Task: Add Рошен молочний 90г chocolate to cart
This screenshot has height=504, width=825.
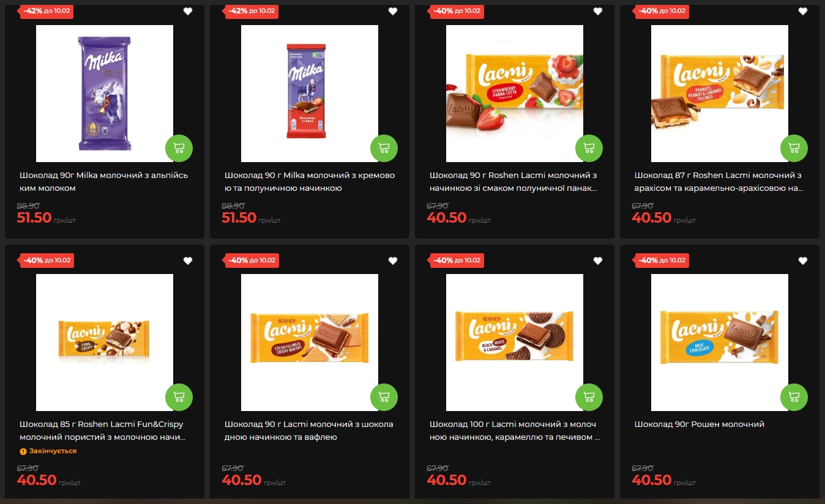Action: pos(794,397)
